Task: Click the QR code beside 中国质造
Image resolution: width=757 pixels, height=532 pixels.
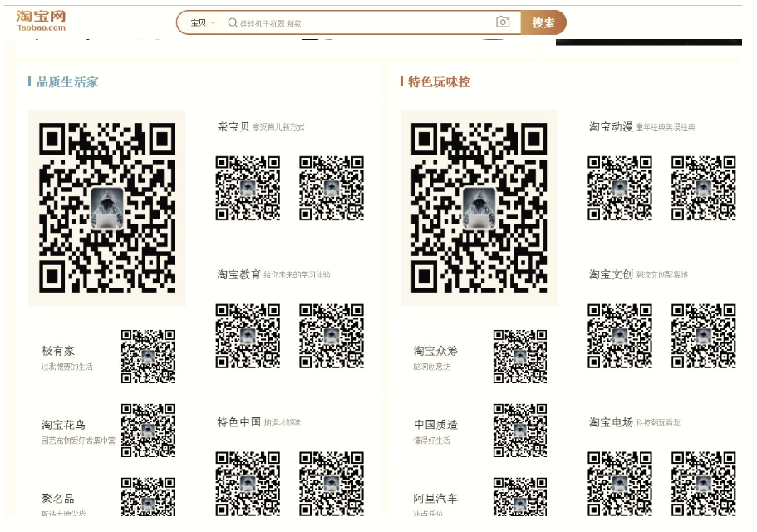Action: click(x=520, y=430)
